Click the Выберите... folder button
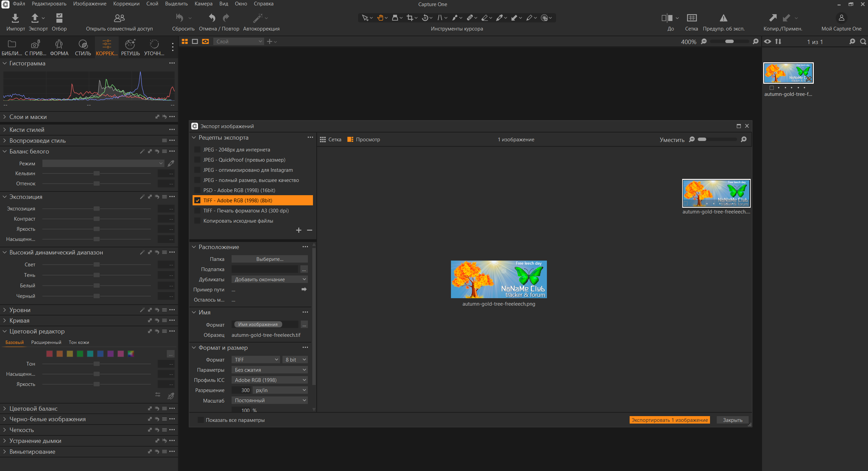 270,259
